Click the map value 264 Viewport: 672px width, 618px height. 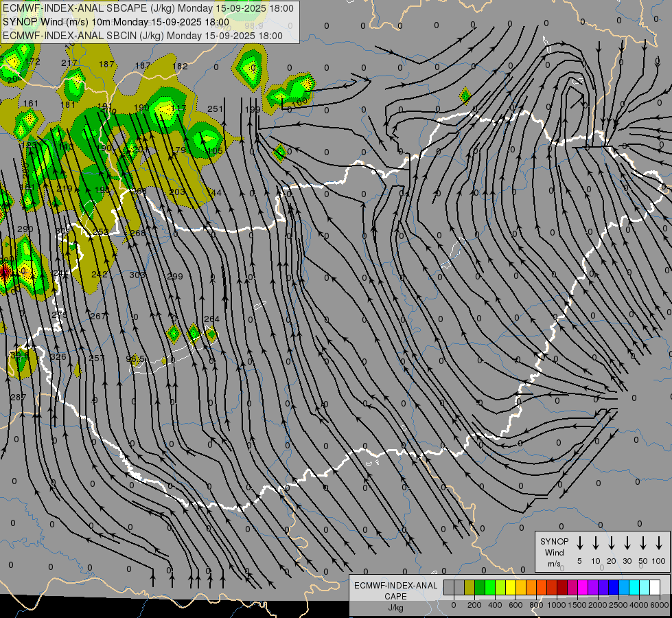click(211, 319)
